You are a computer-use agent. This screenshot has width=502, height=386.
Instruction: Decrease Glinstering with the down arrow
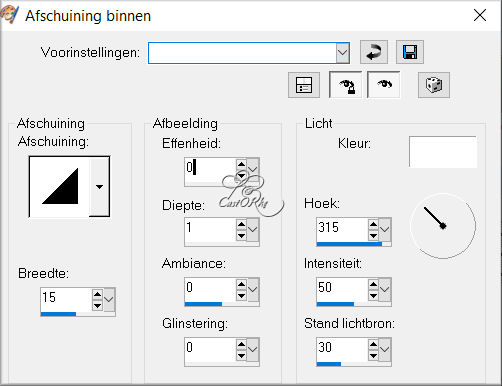[241, 356]
